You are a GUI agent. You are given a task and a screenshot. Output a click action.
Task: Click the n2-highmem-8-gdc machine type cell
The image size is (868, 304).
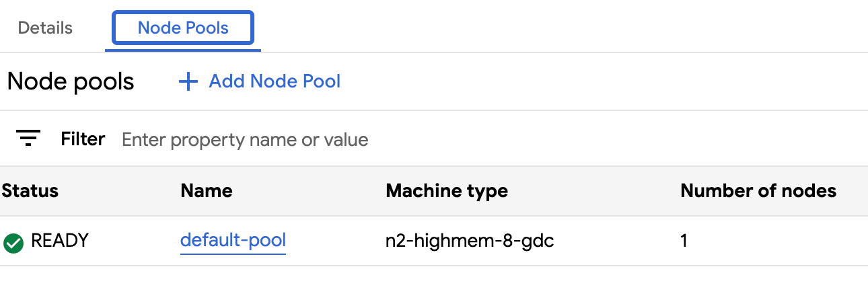(470, 241)
